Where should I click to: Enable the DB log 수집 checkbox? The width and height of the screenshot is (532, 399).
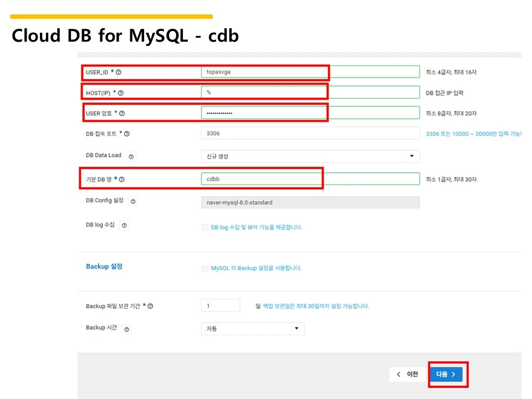[204, 227]
